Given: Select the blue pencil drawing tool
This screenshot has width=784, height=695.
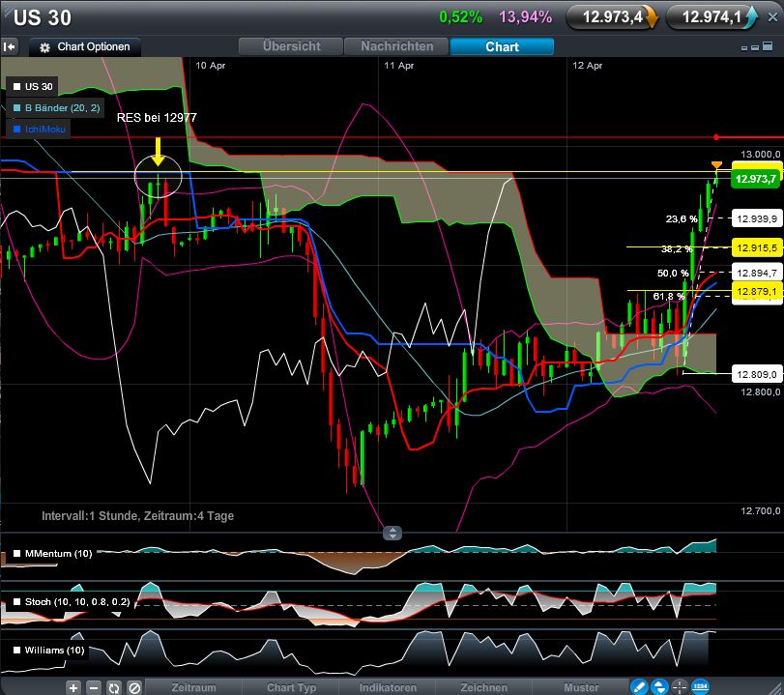Looking at the screenshot, I should 639,687.
